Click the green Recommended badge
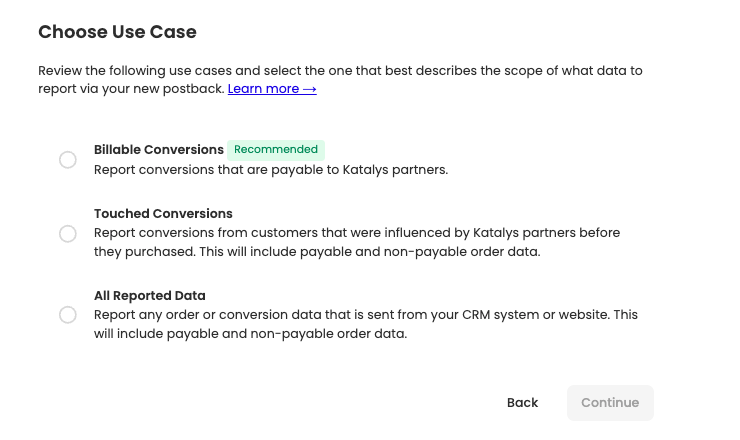Viewport: 740px width, 440px height. tap(276, 150)
